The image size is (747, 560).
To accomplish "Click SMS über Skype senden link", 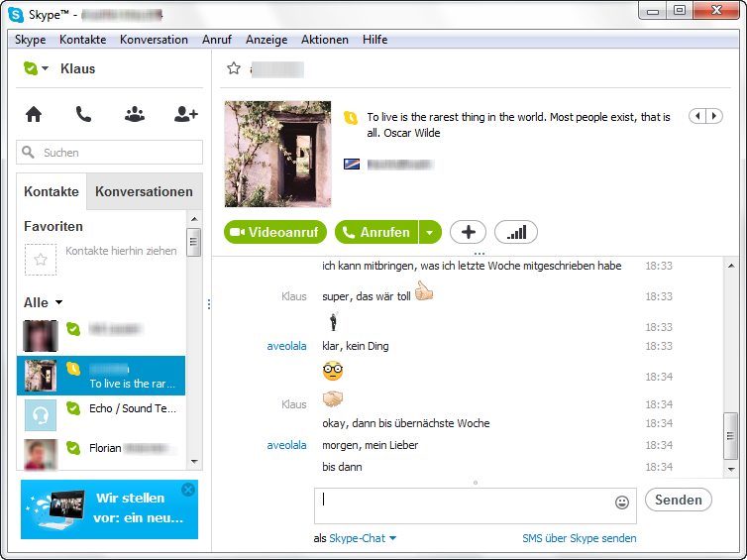I will [x=579, y=538].
